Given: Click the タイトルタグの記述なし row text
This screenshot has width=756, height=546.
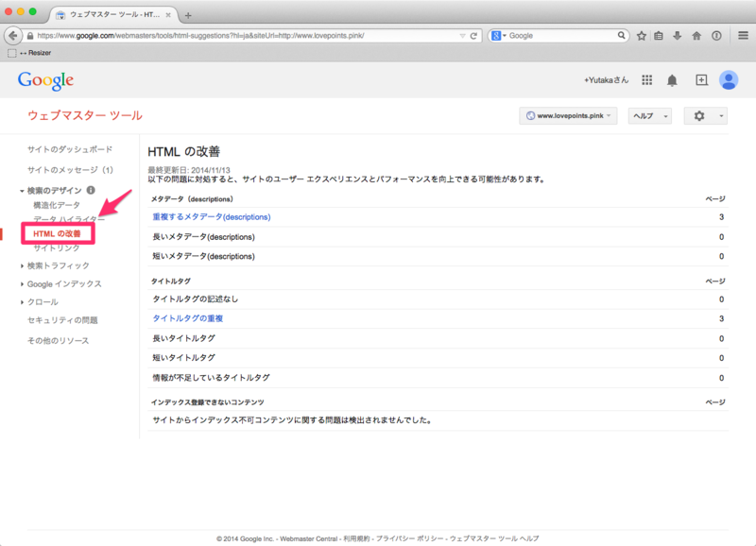Looking at the screenshot, I should pyautogui.click(x=196, y=299).
